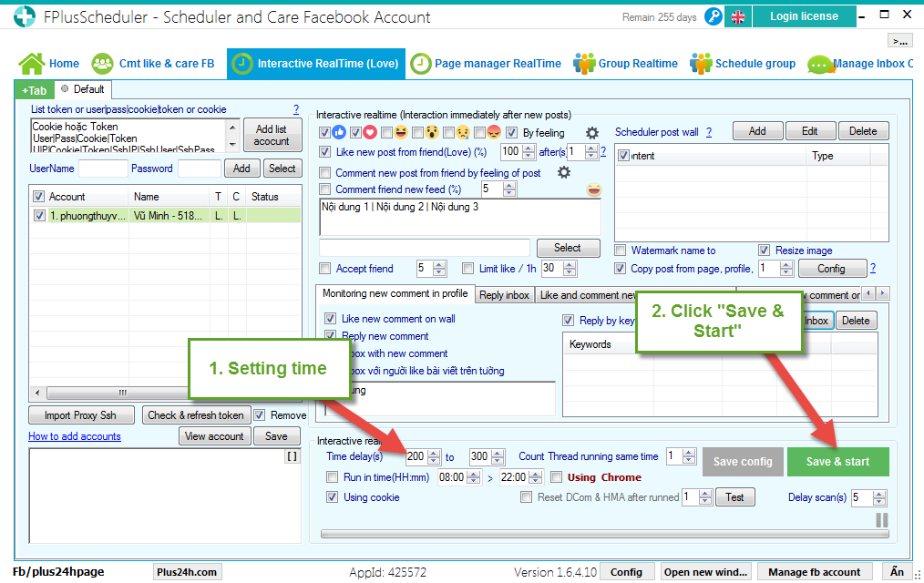
Task: Select the Default tab
Action: [83, 89]
